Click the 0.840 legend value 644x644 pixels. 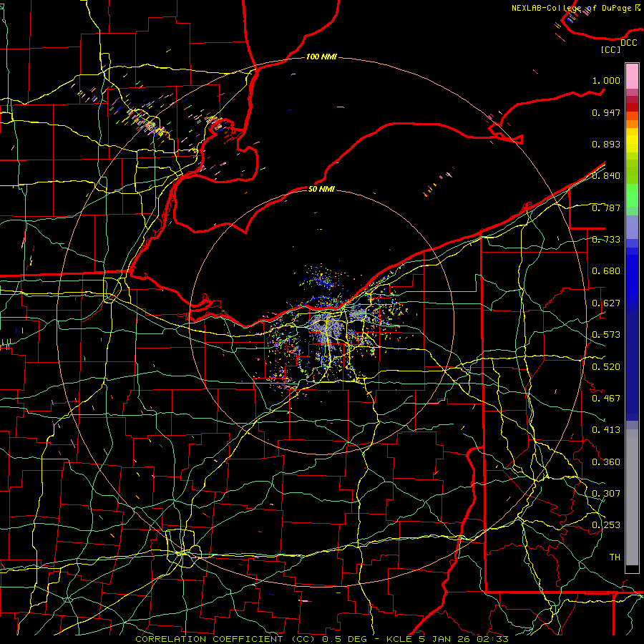pyautogui.click(x=606, y=176)
